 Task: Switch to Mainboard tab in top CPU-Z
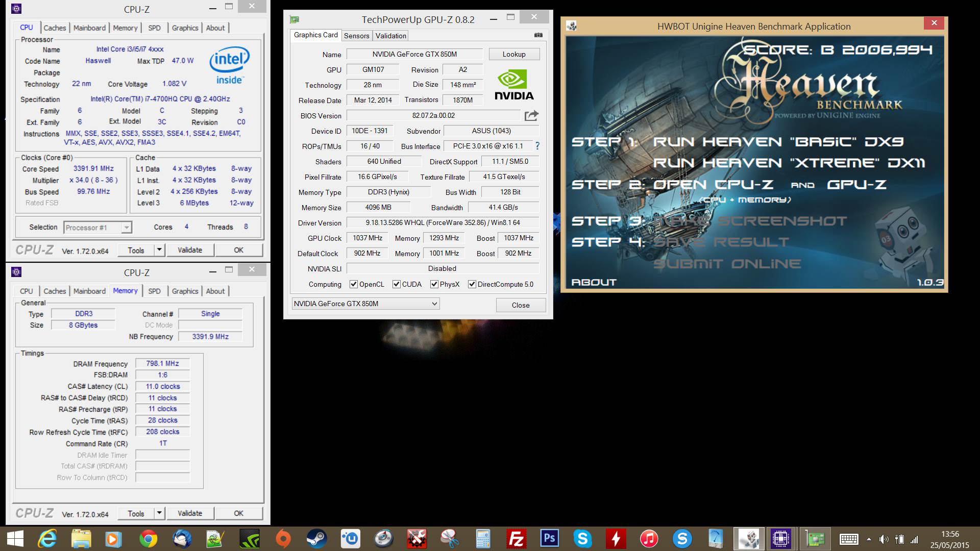click(x=89, y=28)
